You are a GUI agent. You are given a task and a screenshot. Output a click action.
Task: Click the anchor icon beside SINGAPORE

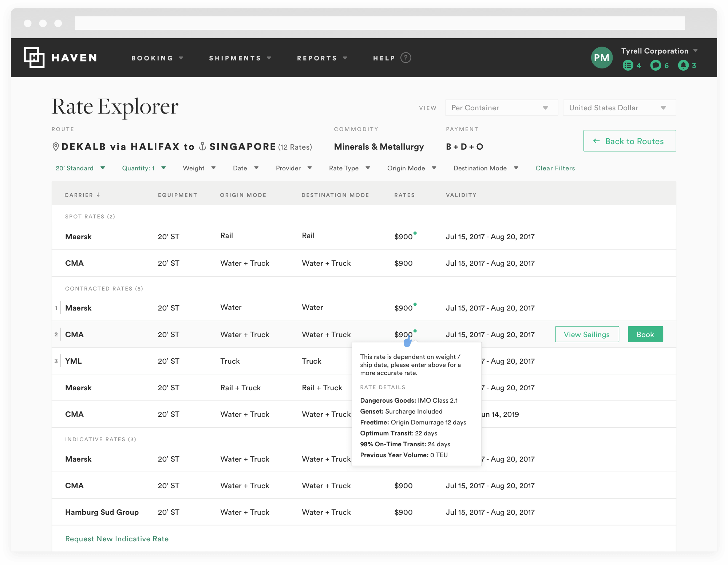tap(202, 146)
